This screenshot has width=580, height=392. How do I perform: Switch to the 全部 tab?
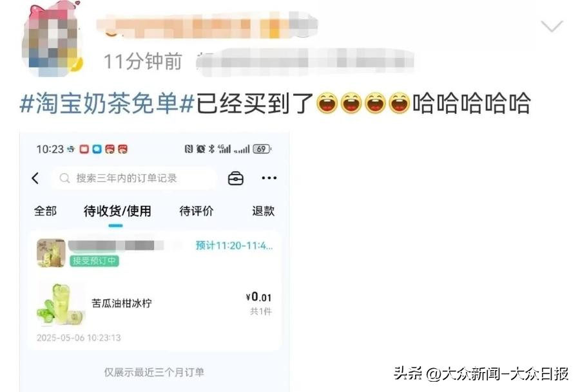tap(46, 211)
